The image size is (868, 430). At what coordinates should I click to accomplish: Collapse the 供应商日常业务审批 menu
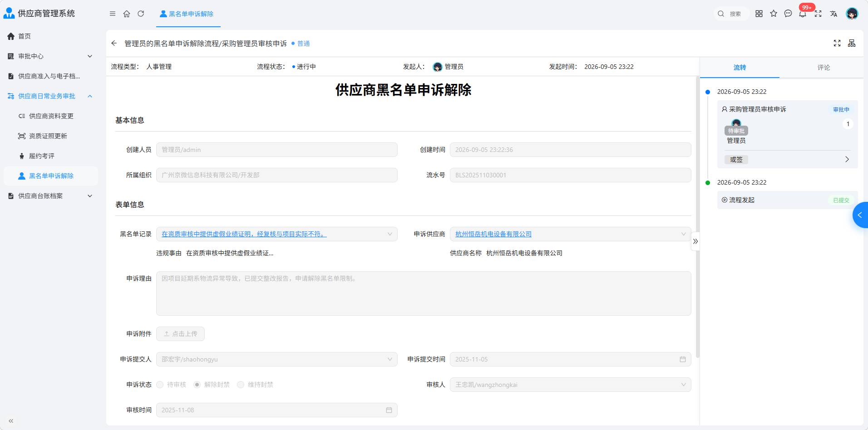tap(50, 96)
